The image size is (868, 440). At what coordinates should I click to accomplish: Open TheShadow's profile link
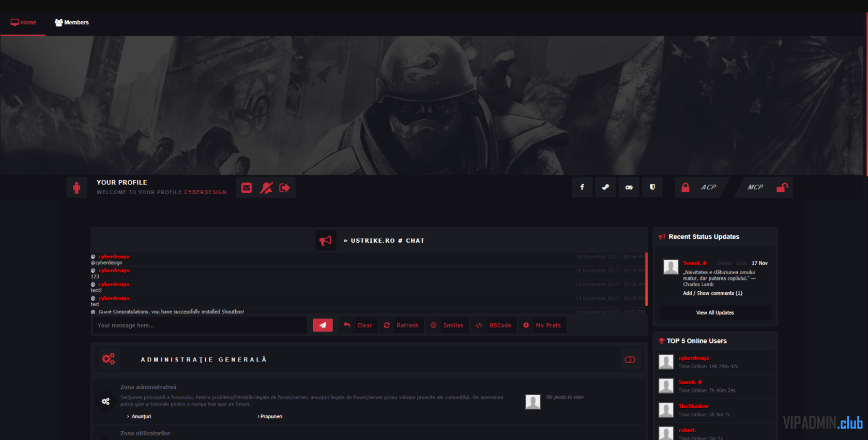click(x=693, y=406)
